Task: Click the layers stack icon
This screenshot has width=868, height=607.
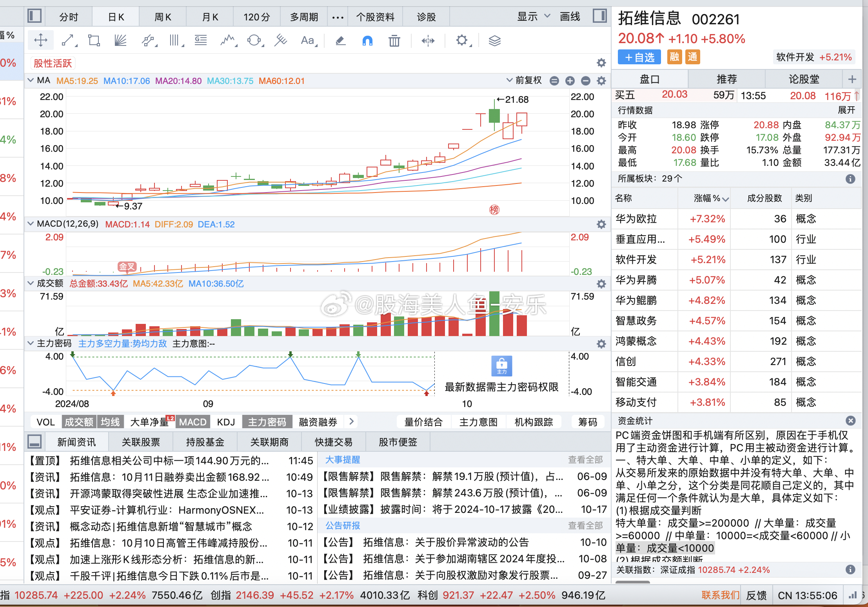Action: 495,40
